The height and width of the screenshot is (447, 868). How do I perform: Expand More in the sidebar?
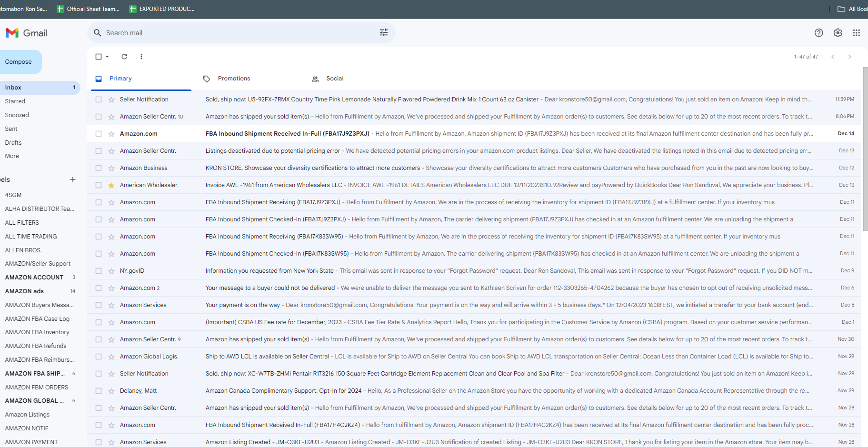click(x=12, y=156)
